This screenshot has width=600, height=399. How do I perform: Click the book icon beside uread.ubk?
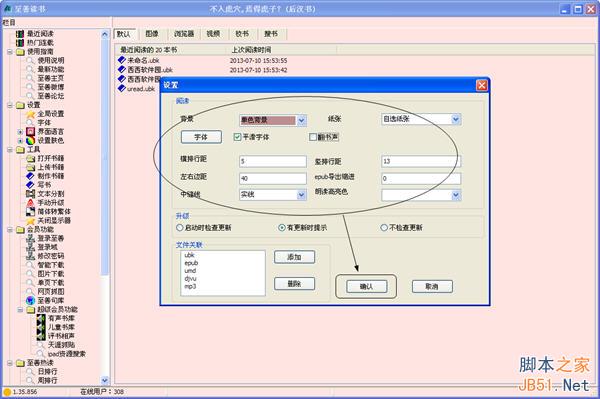coord(122,88)
